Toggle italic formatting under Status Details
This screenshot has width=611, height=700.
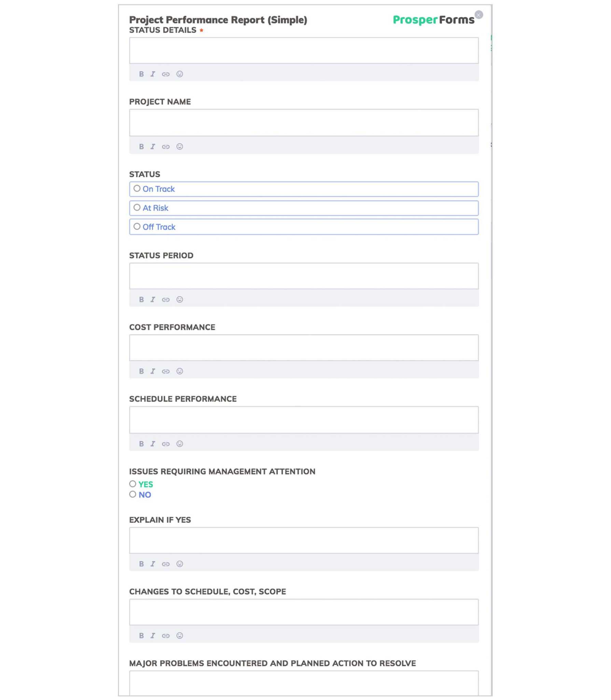[153, 74]
